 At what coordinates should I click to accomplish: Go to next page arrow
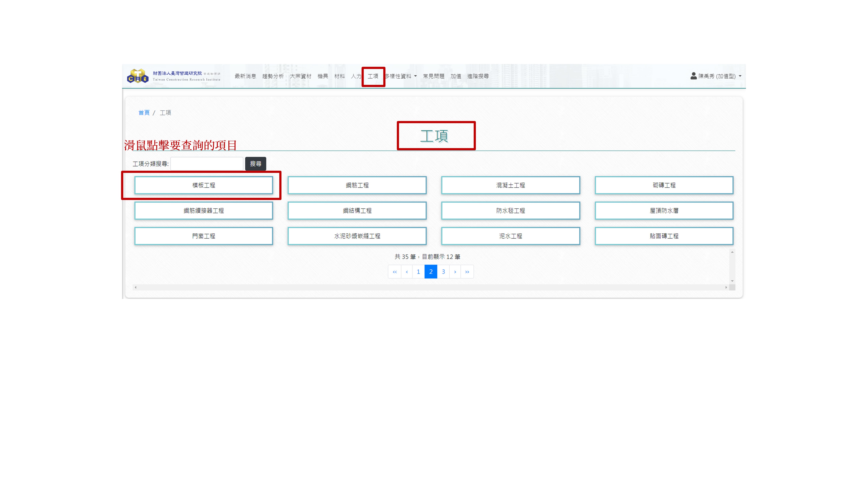pos(455,271)
